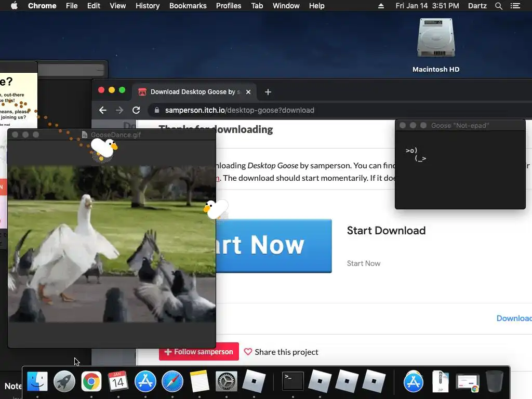
Task: Click the Follow samperson button
Action: click(x=199, y=352)
